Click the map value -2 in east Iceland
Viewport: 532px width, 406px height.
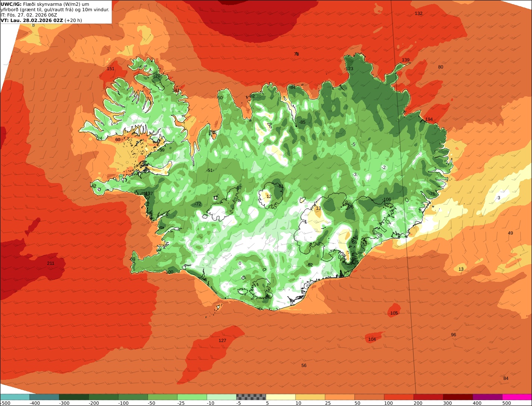(x=384, y=168)
